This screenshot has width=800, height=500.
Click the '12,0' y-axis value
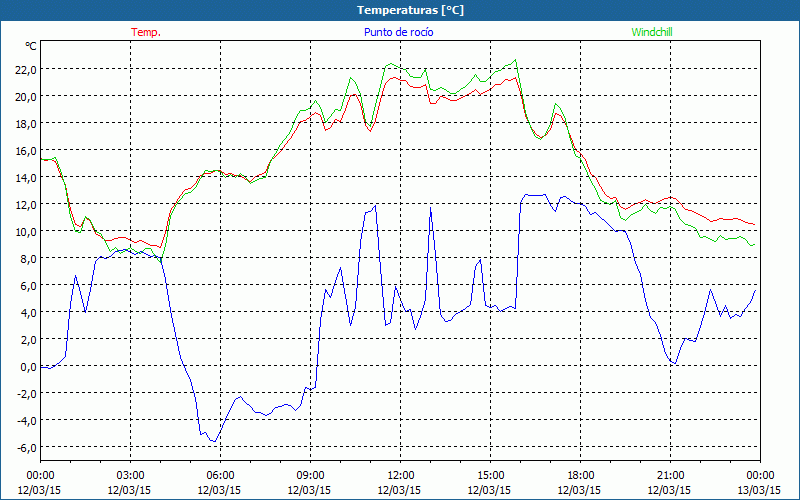pos(26,205)
